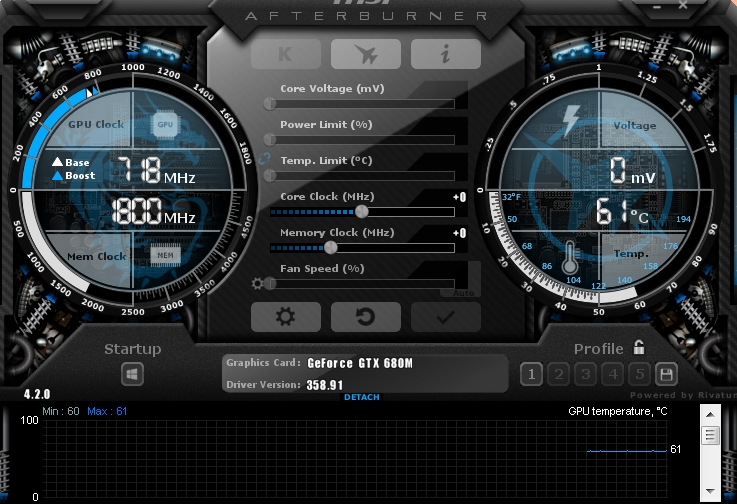Click the 718 MHz GPU clock reading
Screen dimensions: 737x504
pos(156,170)
